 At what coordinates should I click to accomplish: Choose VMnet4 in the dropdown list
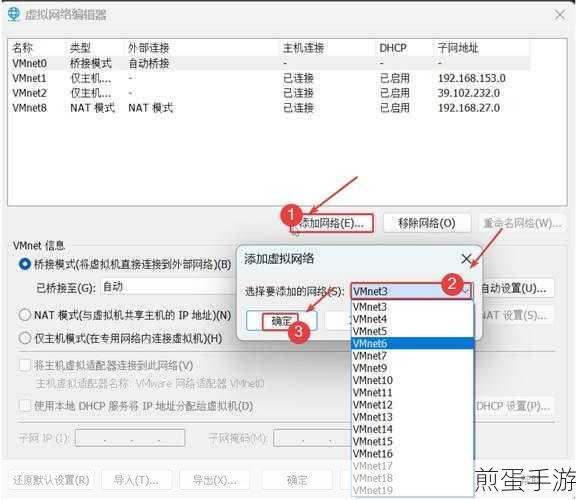[412, 319]
